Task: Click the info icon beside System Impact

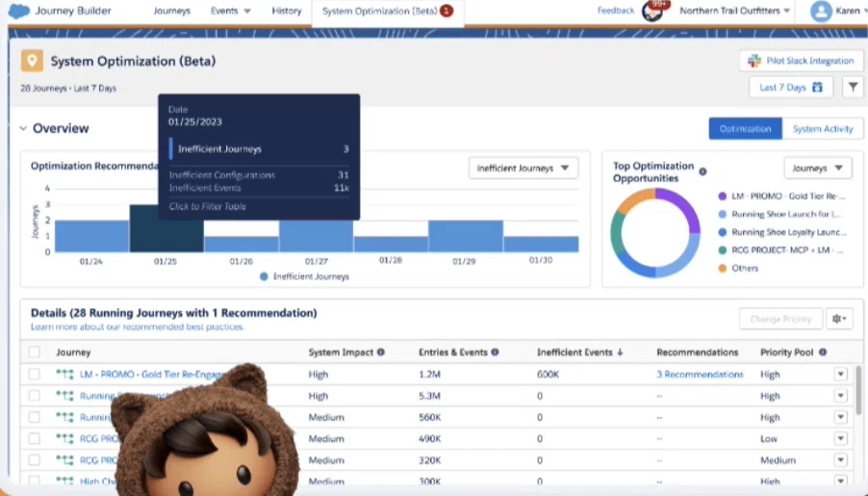Action: coord(381,352)
